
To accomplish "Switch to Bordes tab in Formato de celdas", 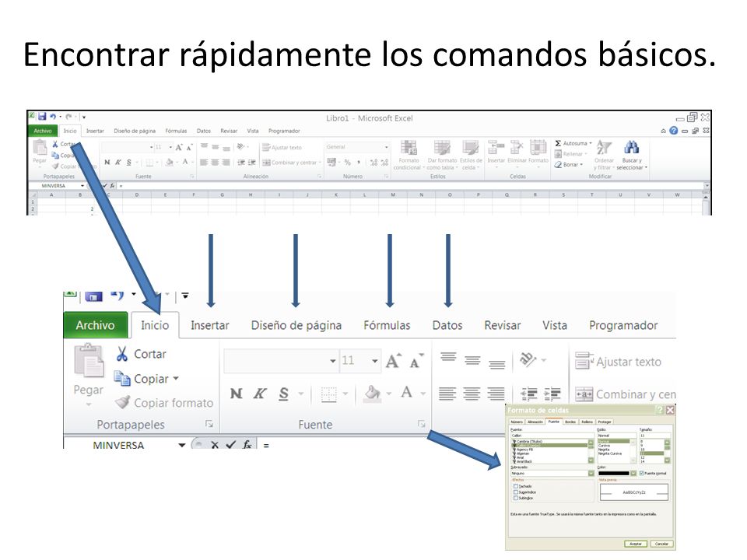I will click(x=570, y=422).
